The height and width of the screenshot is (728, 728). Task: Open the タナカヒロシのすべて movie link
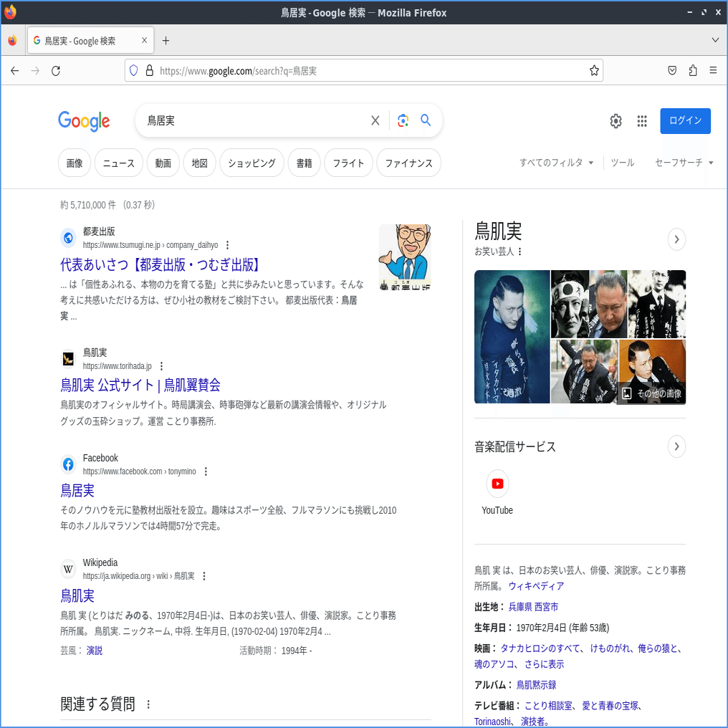tap(540, 648)
